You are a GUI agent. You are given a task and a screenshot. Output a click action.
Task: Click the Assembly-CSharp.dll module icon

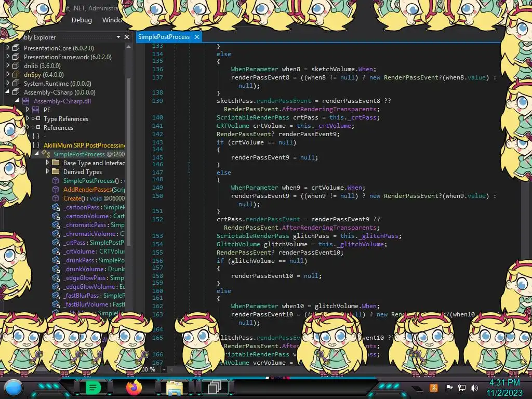[x=26, y=101]
